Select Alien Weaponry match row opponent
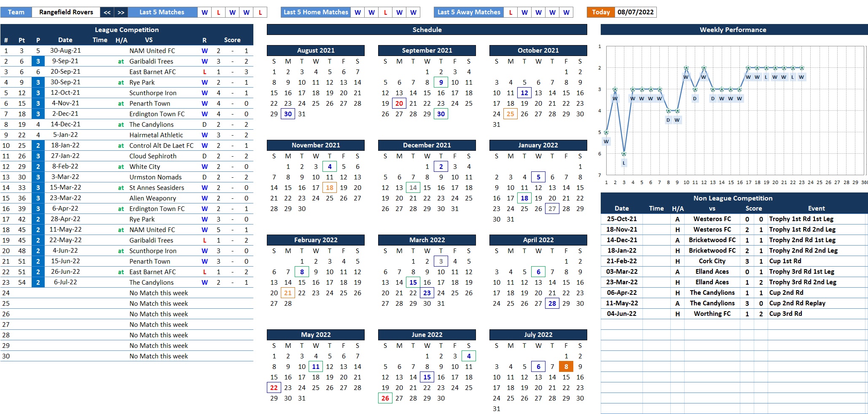Viewport: 868px width, 414px height. pyautogui.click(x=153, y=198)
